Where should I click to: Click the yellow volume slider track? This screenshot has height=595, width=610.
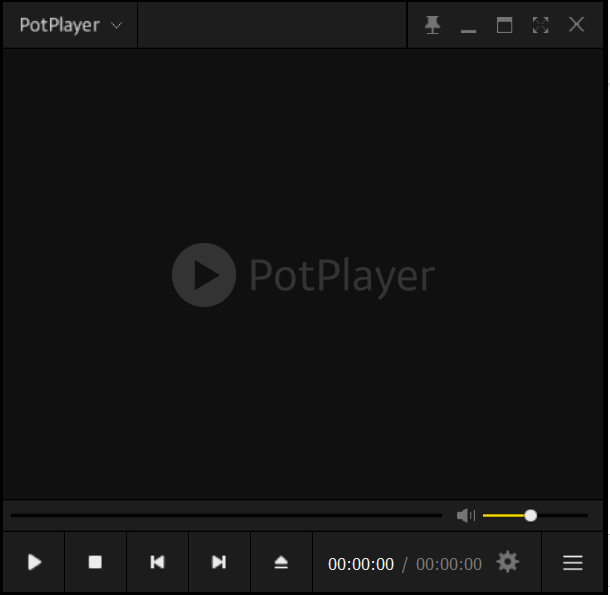504,515
